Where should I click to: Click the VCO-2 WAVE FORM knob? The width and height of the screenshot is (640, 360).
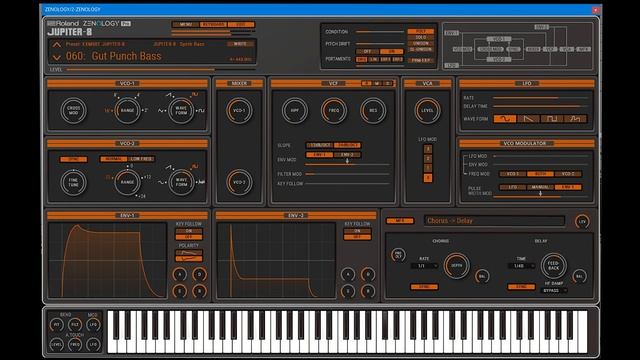pyautogui.click(x=181, y=182)
